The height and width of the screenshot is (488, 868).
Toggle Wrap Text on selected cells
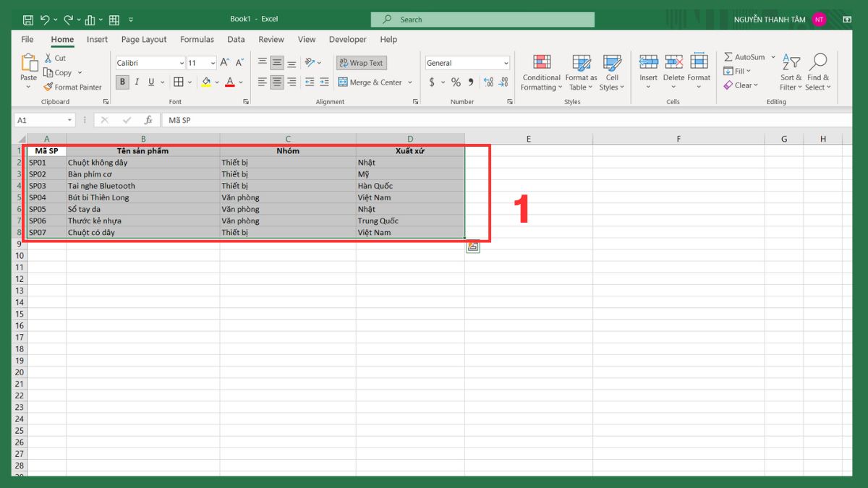tap(361, 62)
